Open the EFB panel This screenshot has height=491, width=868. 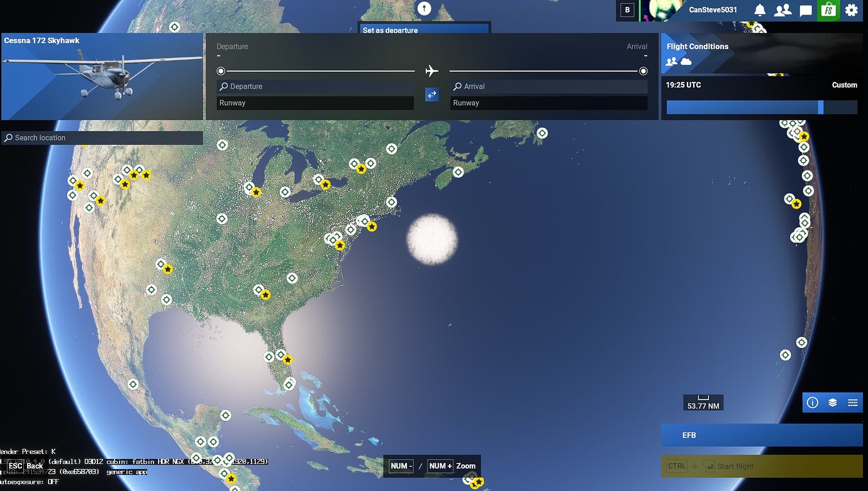(761, 434)
